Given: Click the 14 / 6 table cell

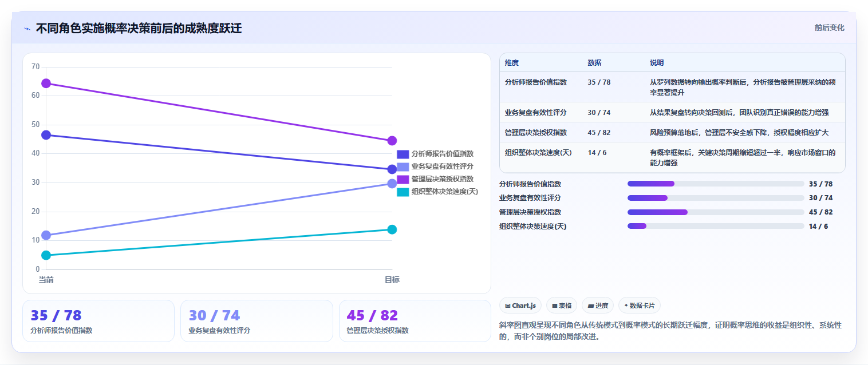Looking at the screenshot, I should click(597, 152).
